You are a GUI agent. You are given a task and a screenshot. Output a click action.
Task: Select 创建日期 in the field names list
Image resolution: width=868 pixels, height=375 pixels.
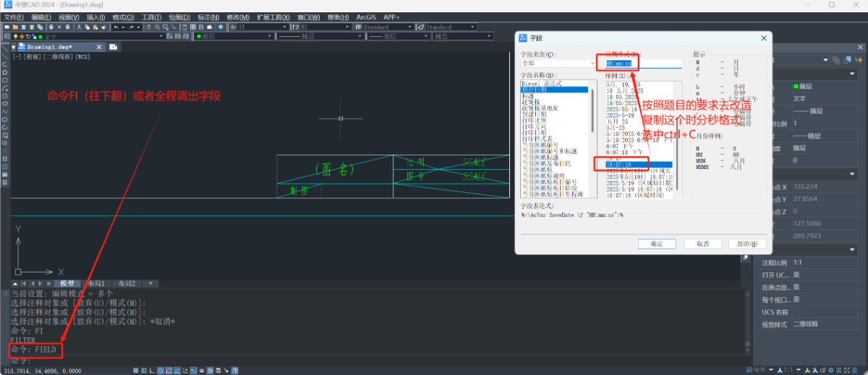[535, 115]
